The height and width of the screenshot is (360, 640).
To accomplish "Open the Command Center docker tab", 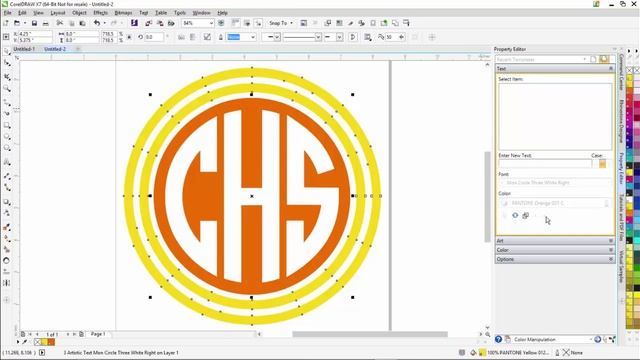I will tap(621, 73).
